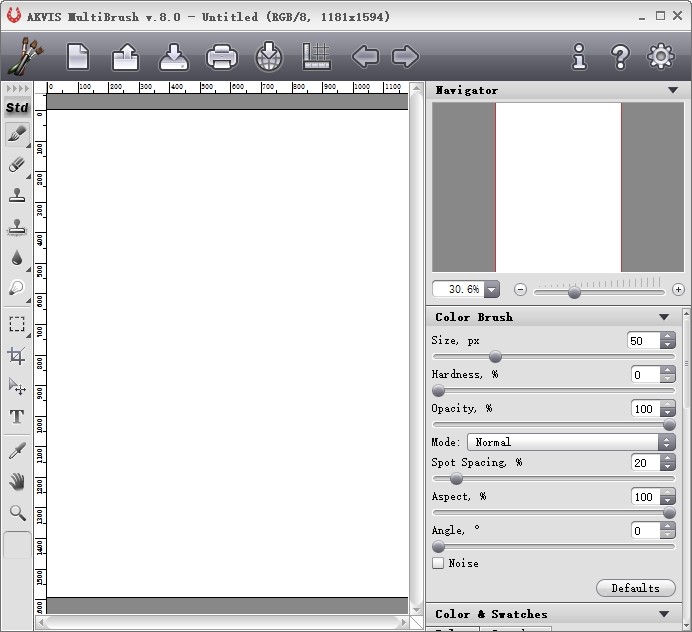Screen dimensions: 692x632
Task: Open the zoom percentage dropdown
Action: pyautogui.click(x=492, y=290)
